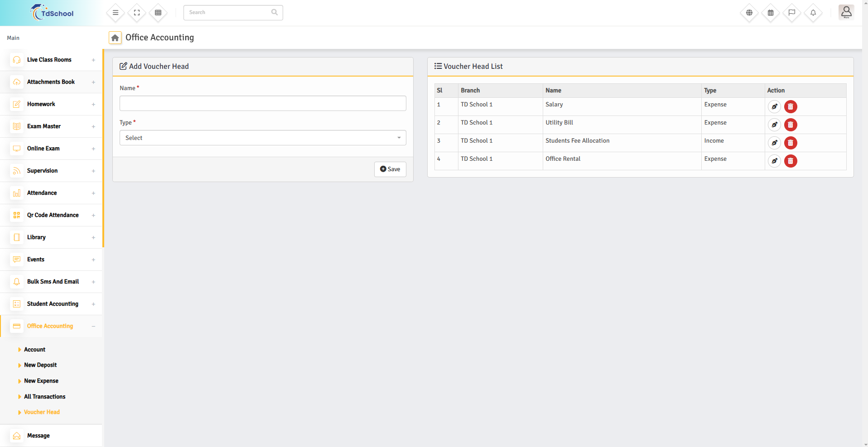
Task: Open the user profile avatar
Action: tap(846, 13)
